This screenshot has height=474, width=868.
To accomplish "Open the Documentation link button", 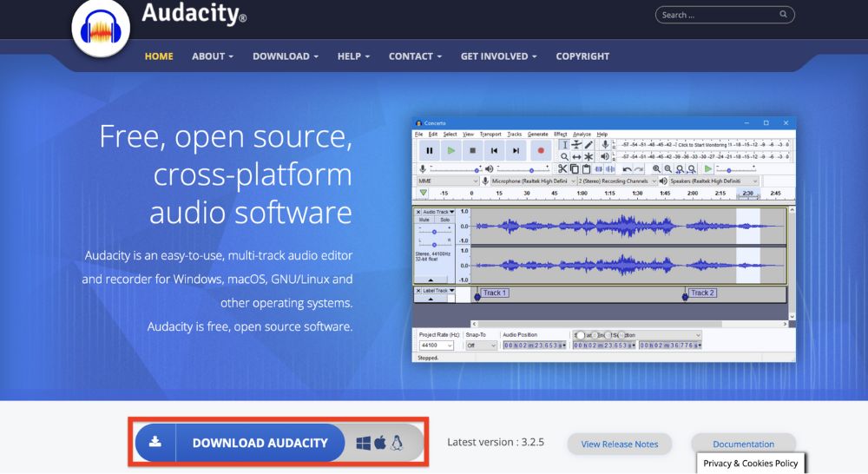I will click(744, 444).
